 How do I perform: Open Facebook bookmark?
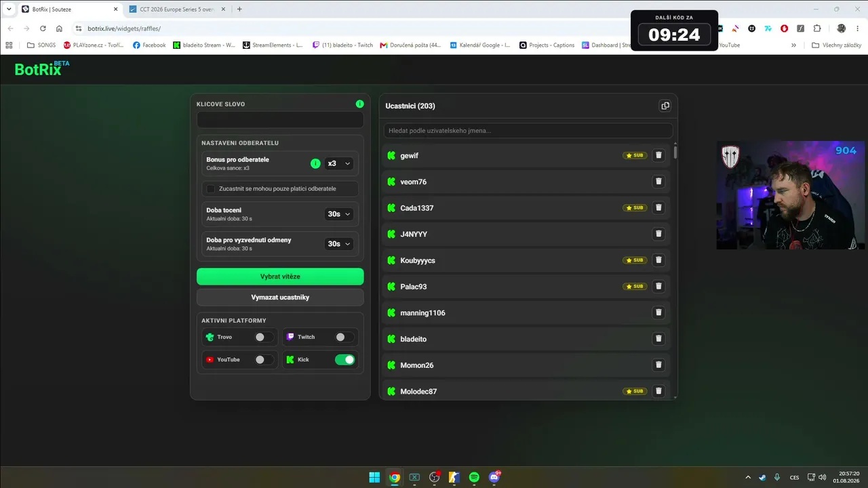(149, 45)
